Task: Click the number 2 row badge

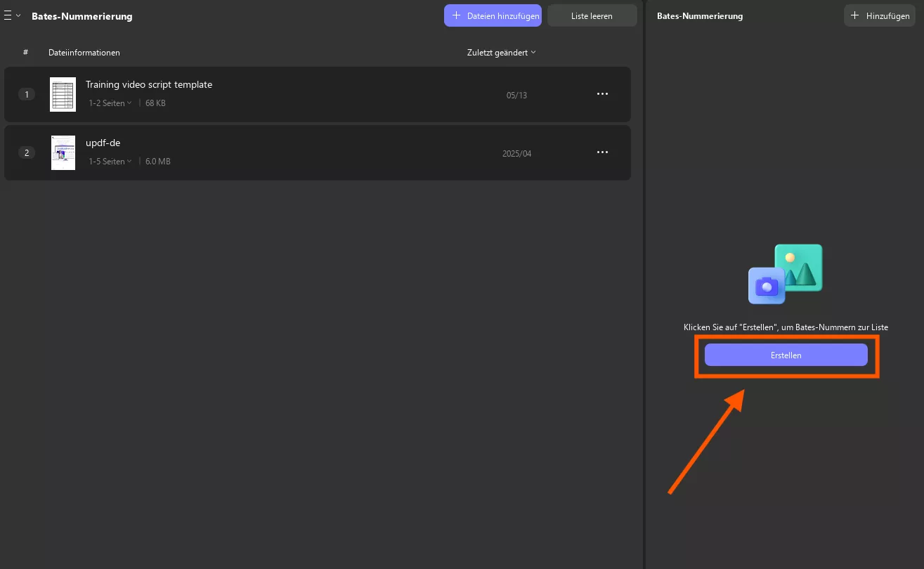Action: tap(27, 152)
